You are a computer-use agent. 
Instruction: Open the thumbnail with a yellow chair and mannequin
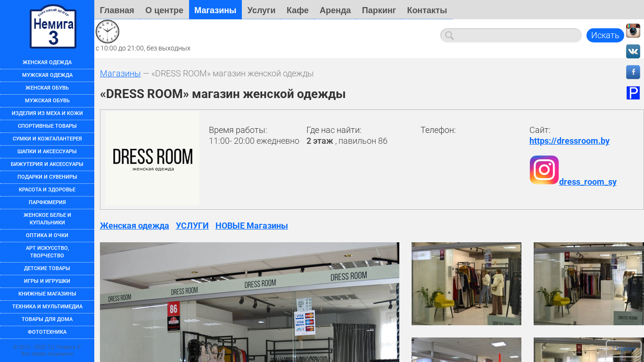pos(466,284)
